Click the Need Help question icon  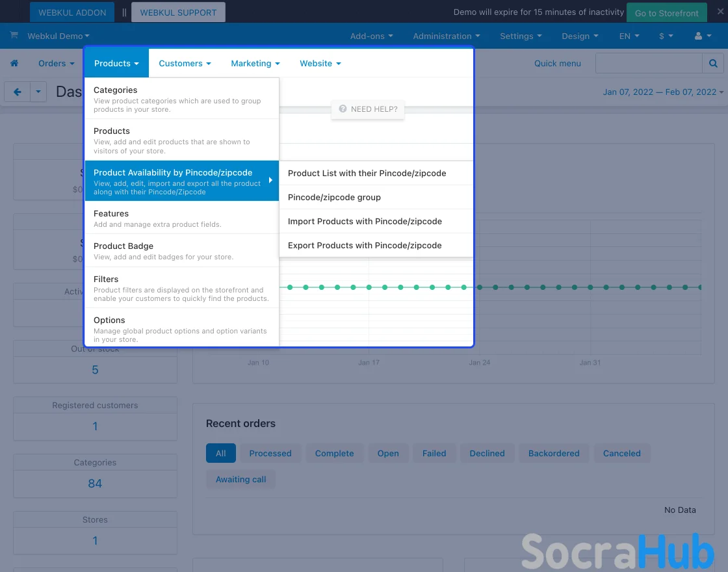click(343, 109)
